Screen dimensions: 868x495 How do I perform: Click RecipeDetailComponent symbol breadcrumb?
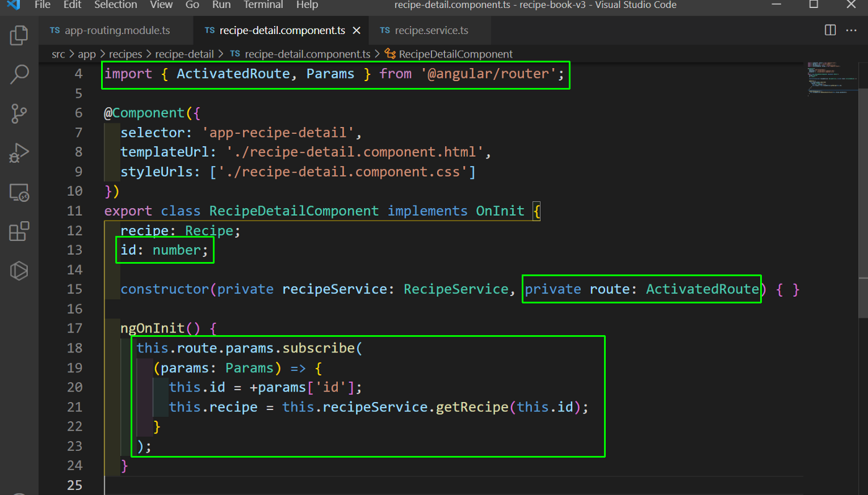tap(449, 54)
